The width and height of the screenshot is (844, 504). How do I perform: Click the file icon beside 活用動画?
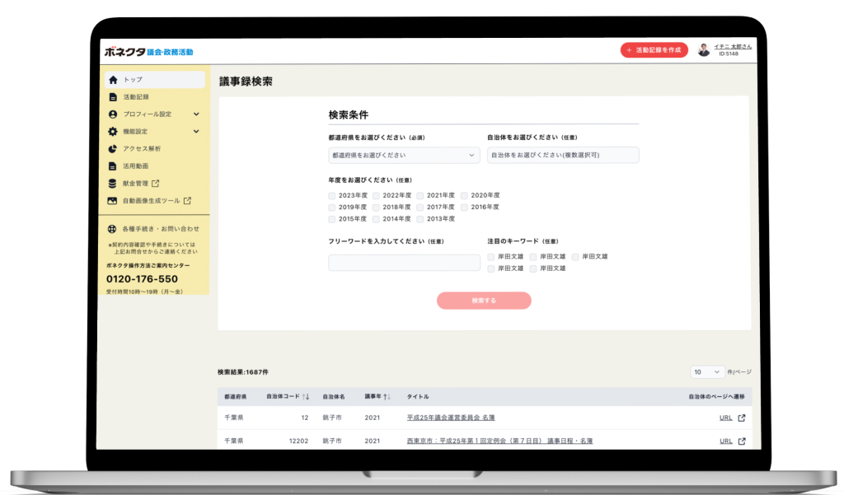pos(112,166)
